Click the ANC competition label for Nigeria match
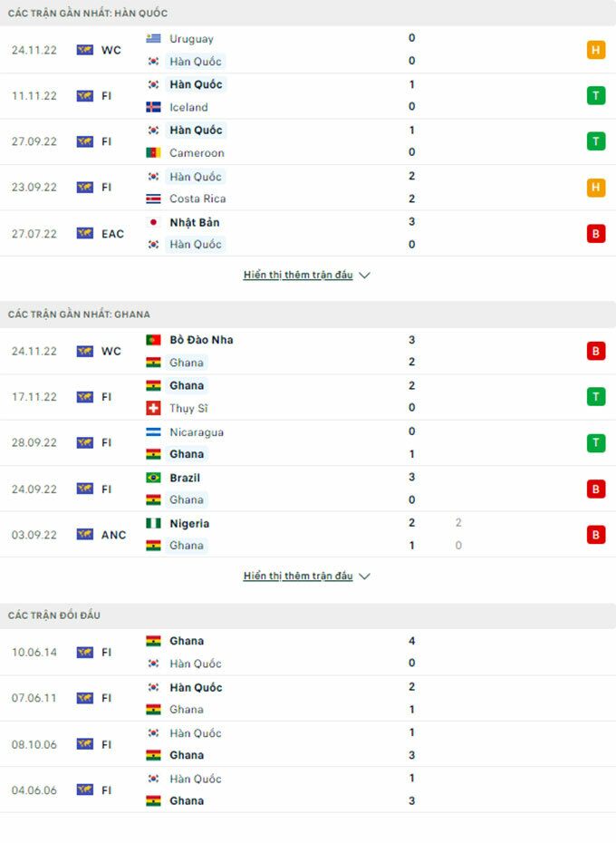This screenshot has height=843, width=616. click(x=113, y=535)
